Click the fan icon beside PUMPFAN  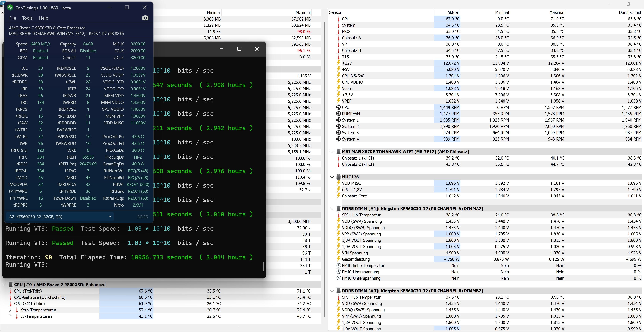tap(338, 114)
